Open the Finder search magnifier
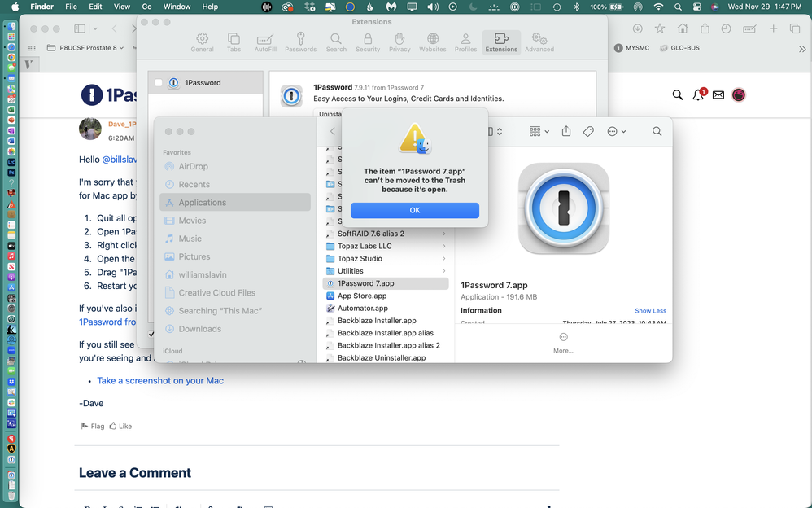This screenshot has width=812, height=508. (x=657, y=131)
